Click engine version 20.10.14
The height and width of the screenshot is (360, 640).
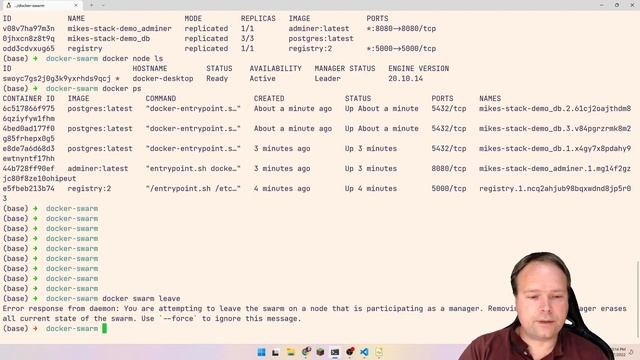click(405, 79)
